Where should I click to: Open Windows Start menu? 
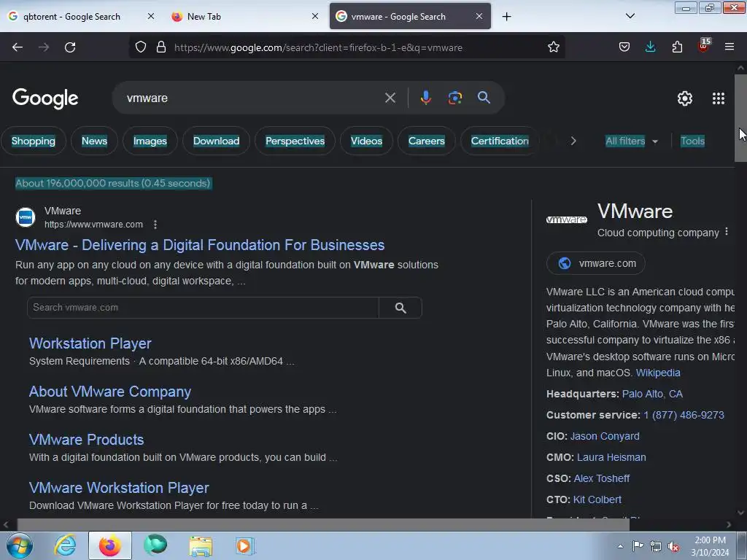19,545
